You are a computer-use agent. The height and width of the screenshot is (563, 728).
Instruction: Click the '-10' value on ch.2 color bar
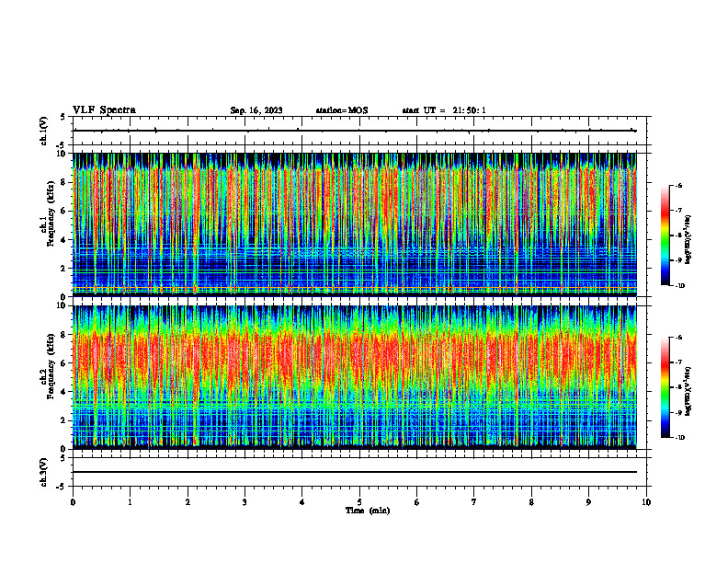coord(680,438)
